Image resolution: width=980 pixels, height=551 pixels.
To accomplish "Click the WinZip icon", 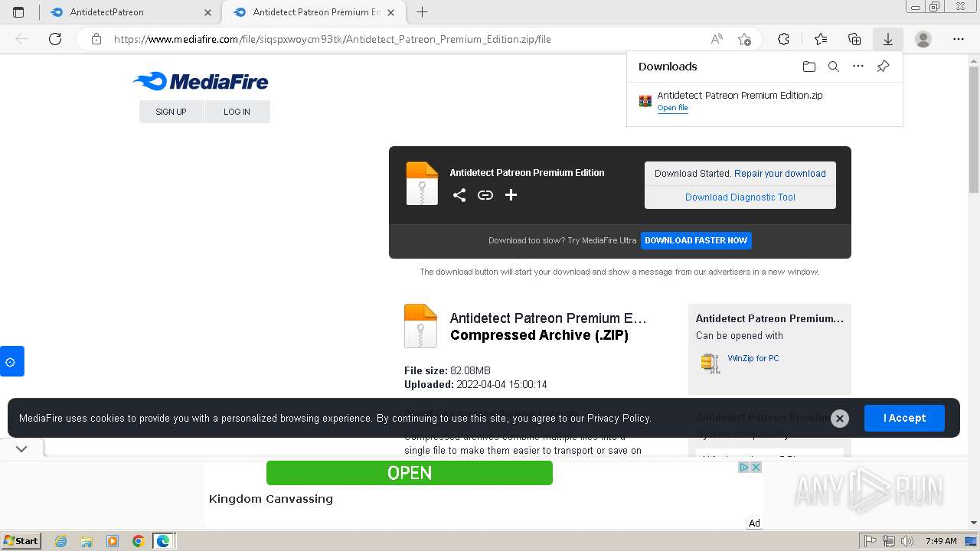I will tap(710, 363).
